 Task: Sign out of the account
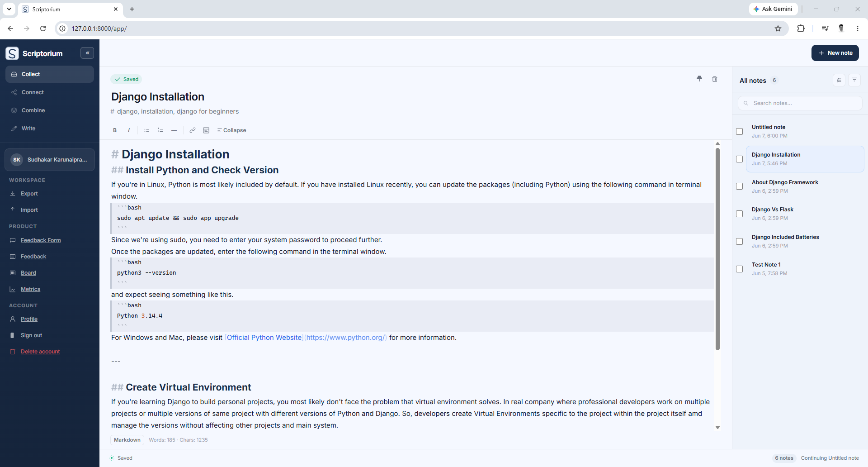(x=31, y=335)
